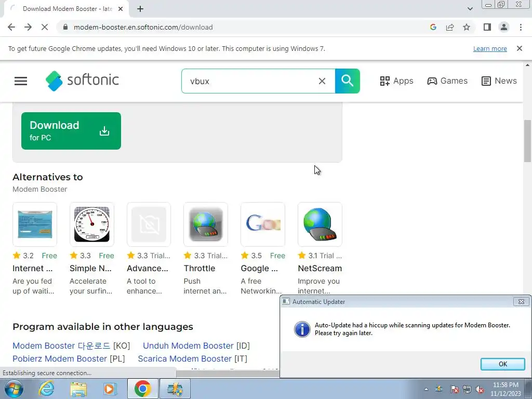The width and height of the screenshot is (532, 399).
Task: Switch to the installer taskbar item
Action: [x=175, y=389]
